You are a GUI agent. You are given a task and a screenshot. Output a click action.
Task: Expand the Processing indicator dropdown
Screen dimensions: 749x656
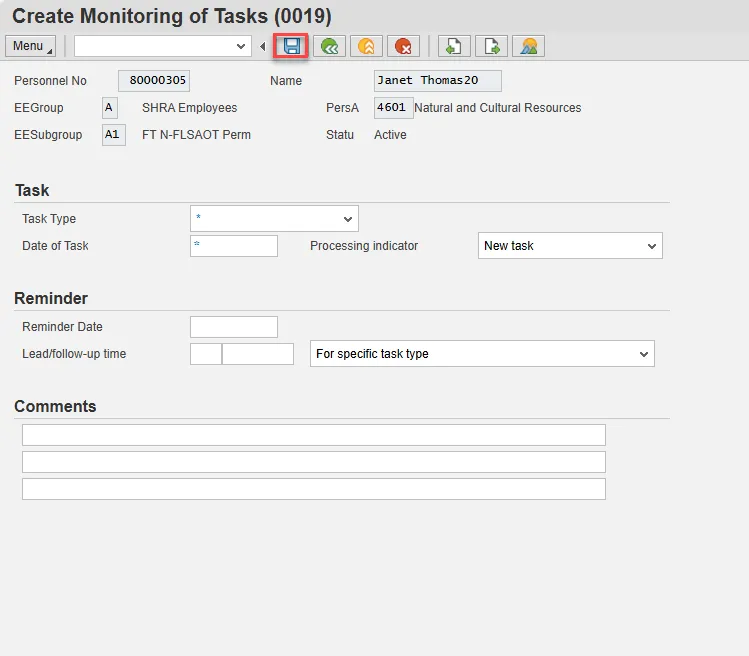(x=570, y=246)
